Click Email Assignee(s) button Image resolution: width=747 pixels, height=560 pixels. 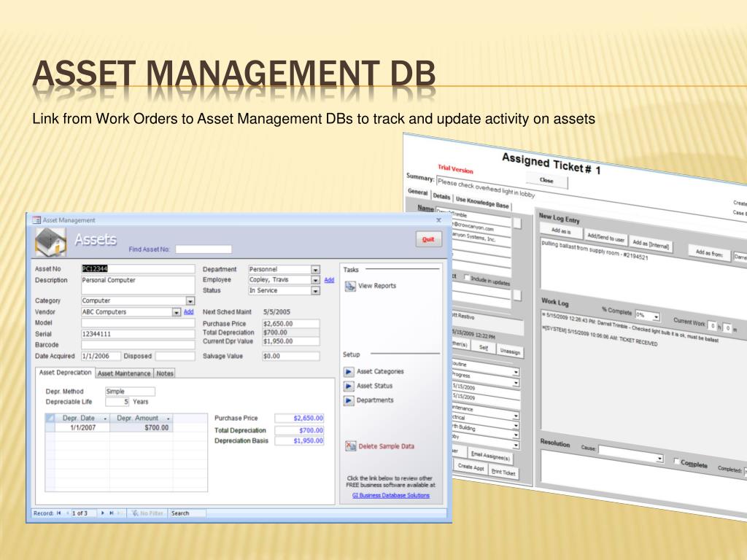[x=490, y=456]
